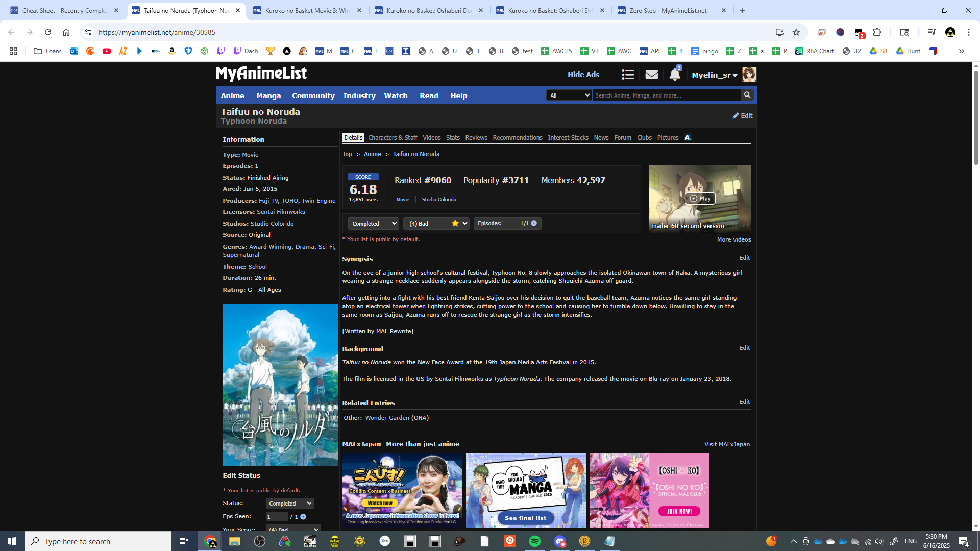Open the Windows notification center
980x551 pixels.
click(964, 541)
